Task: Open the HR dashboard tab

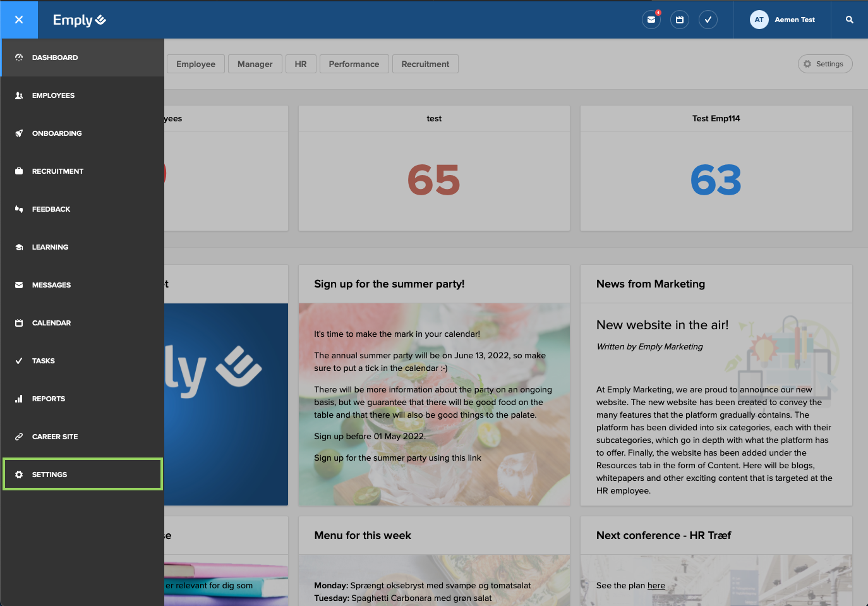Action: 301,63
